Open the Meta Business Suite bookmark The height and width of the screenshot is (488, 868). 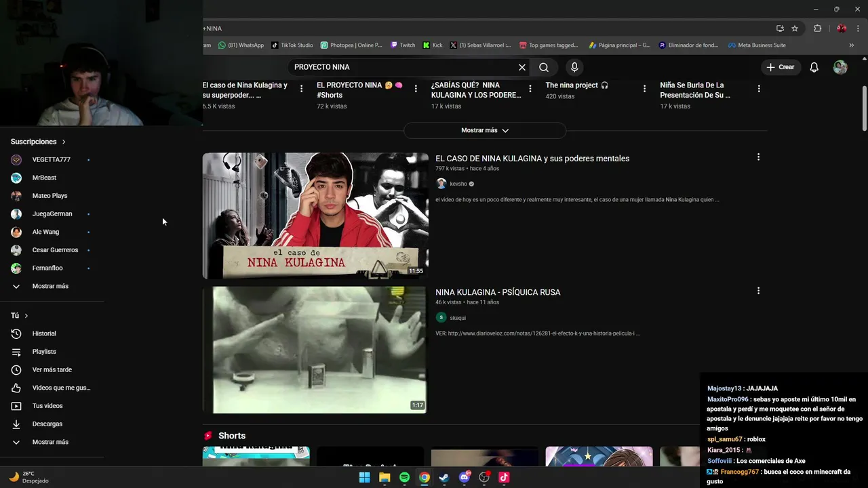(x=757, y=45)
